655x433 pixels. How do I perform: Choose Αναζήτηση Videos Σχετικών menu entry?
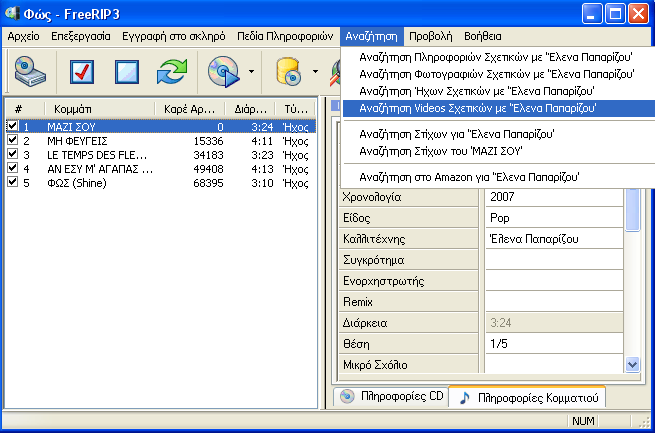point(498,108)
